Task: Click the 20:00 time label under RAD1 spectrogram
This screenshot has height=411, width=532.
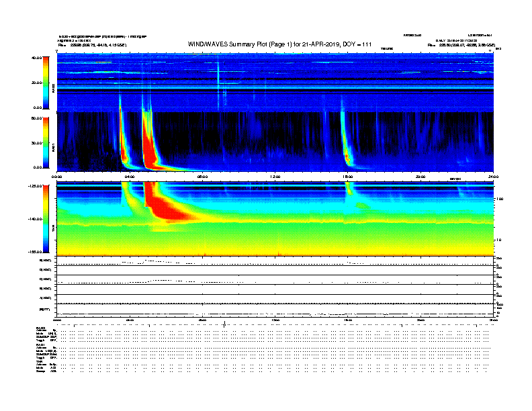Action: 420,177
